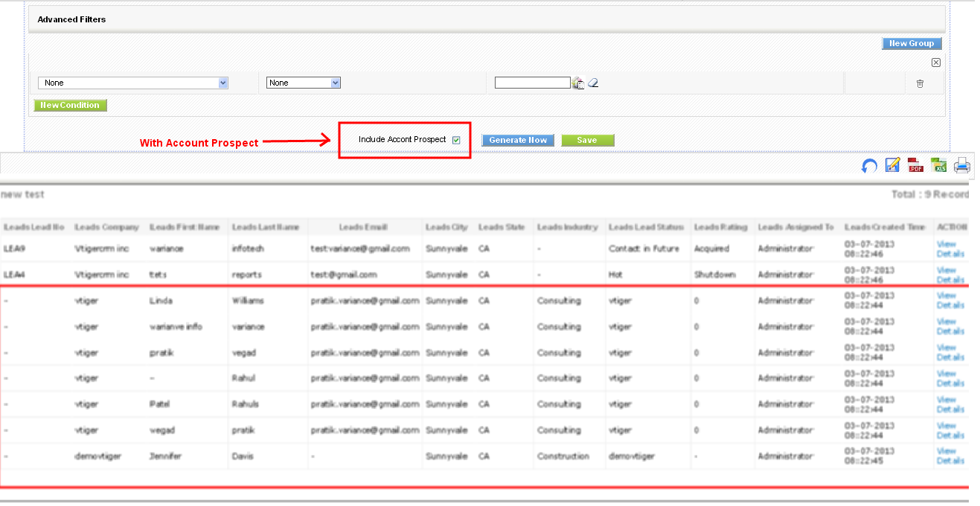Click the test.variance@gmail.com email cell
Screen dimensions: 980x506
coord(360,249)
